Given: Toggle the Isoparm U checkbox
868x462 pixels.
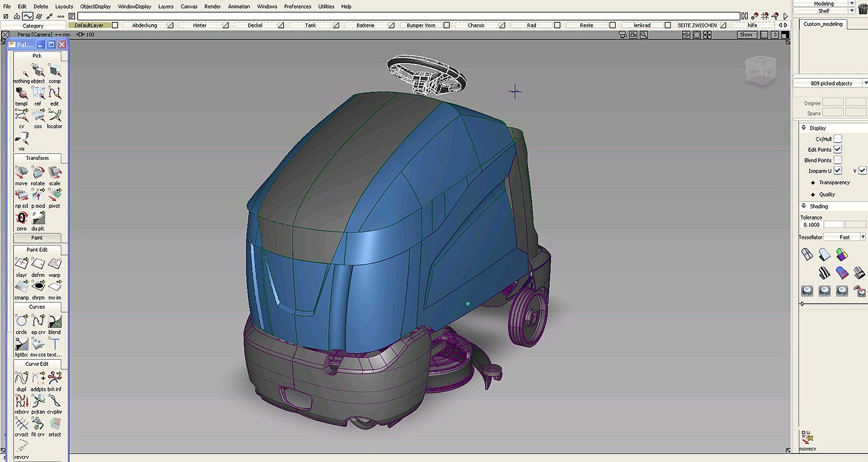Looking at the screenshot, I should tap(838, 171).
